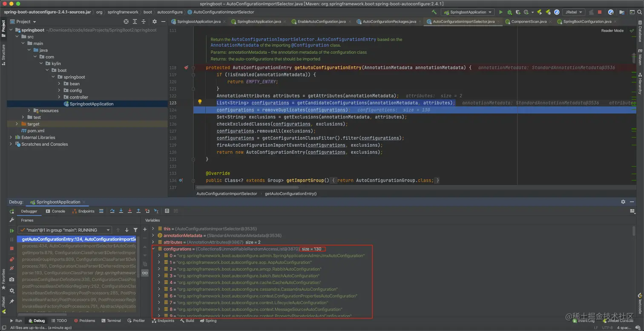Click View Breakpoints icon in debug sidebar

coord(12,259)
